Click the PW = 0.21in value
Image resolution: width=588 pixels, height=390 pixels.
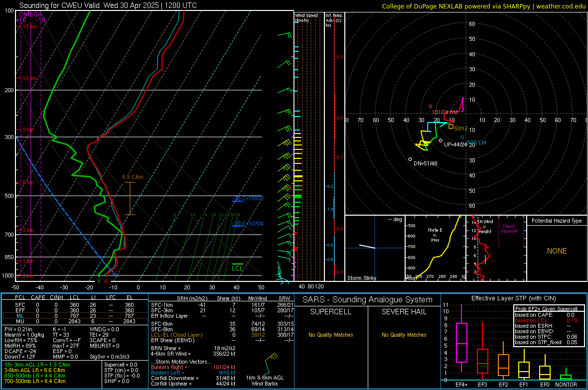[18, 329]
